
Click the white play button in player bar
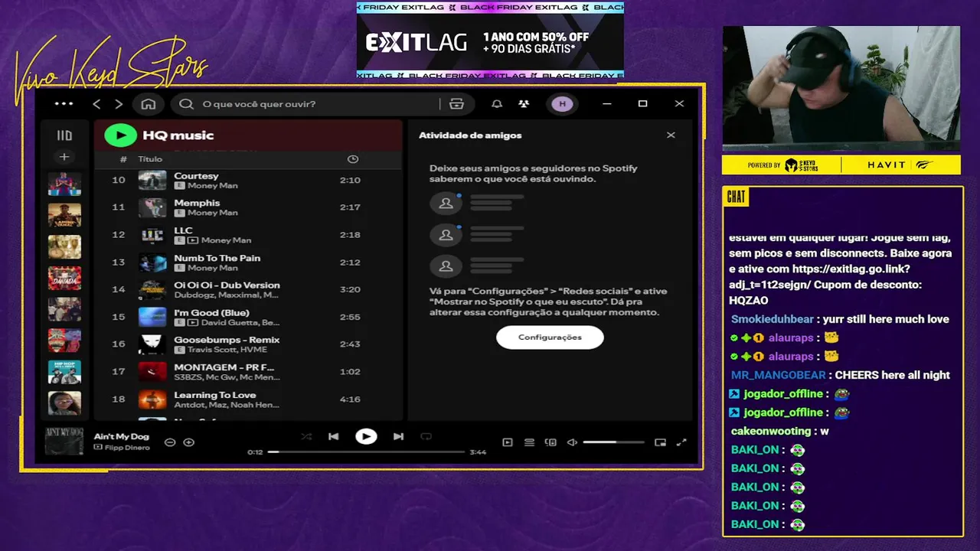pyautogui.click(x=366, y=437)
